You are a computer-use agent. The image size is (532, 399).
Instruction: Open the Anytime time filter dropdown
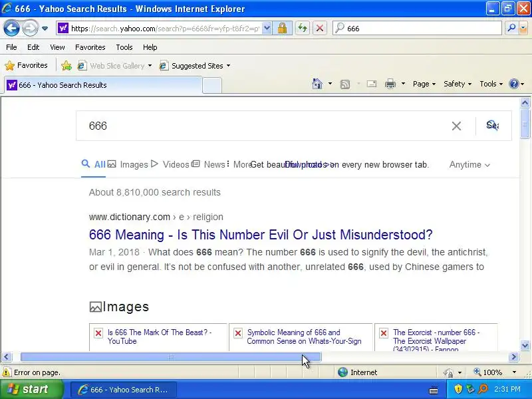click(469, 165)
